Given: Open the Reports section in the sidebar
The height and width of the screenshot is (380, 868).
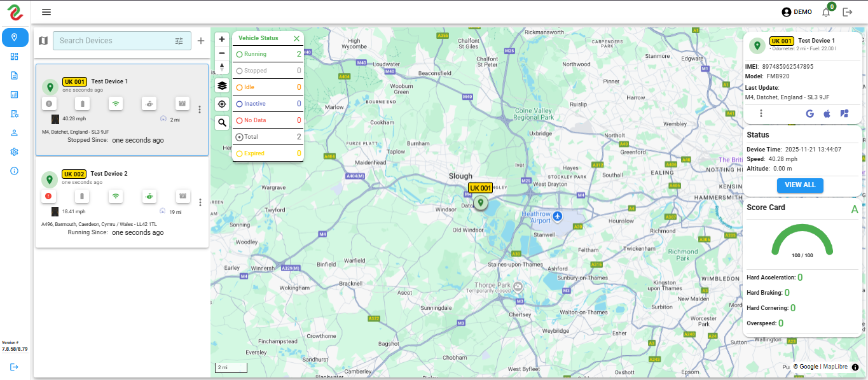Looking at the screenshot, I should coord(14,75).
